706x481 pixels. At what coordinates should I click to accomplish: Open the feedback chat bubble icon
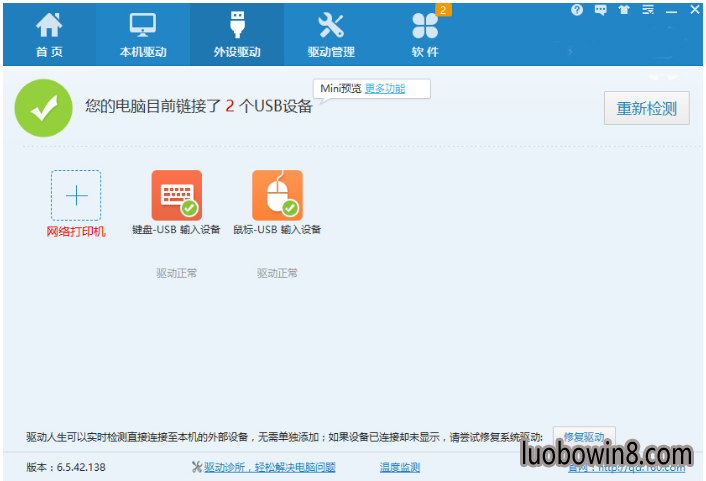coord(601,10)
